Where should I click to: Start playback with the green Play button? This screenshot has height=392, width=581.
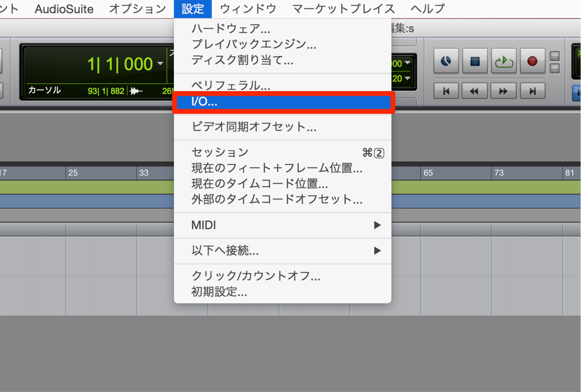point(504,61)
